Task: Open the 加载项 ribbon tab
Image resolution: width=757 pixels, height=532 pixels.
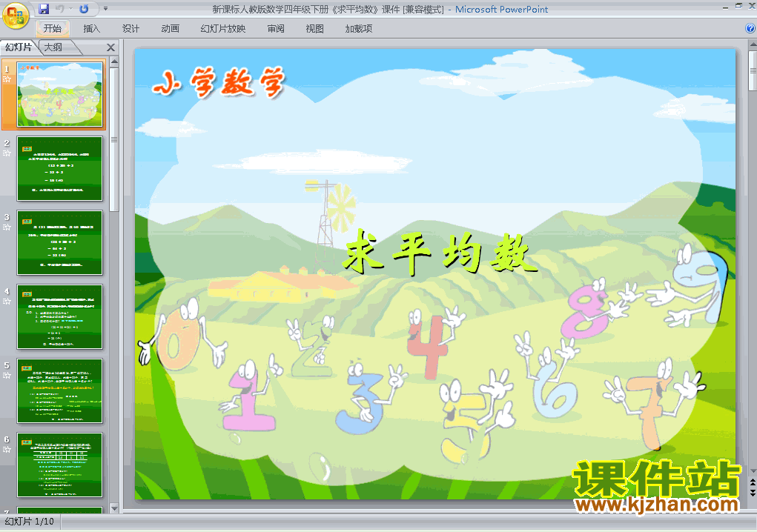Action: [359, 28]
